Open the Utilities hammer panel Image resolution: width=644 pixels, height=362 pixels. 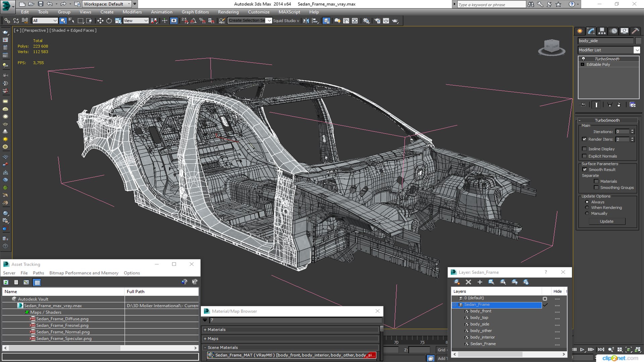[635, 31]
